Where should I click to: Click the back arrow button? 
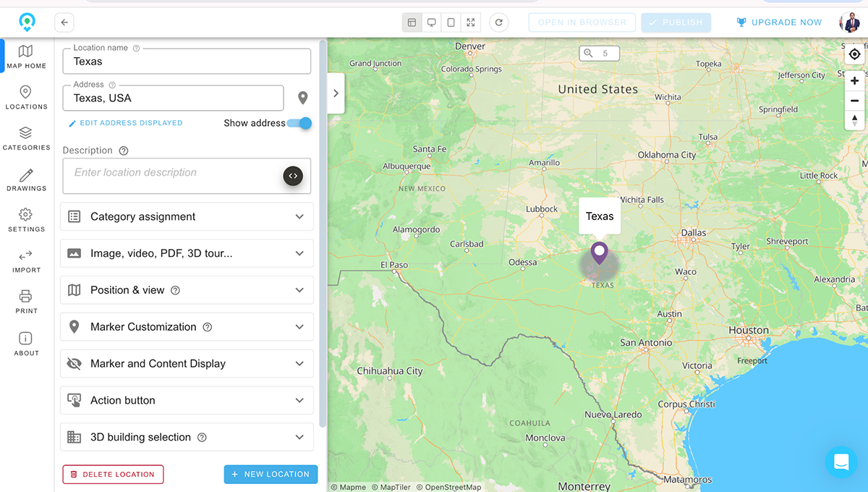pyautogui.click(x=64, y=22)
